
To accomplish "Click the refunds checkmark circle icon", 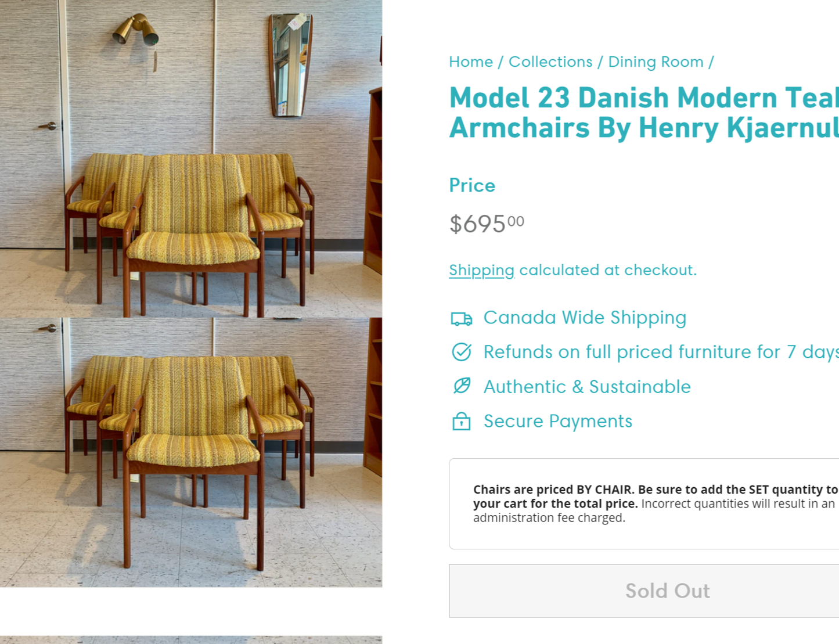I will pos(462,352).
